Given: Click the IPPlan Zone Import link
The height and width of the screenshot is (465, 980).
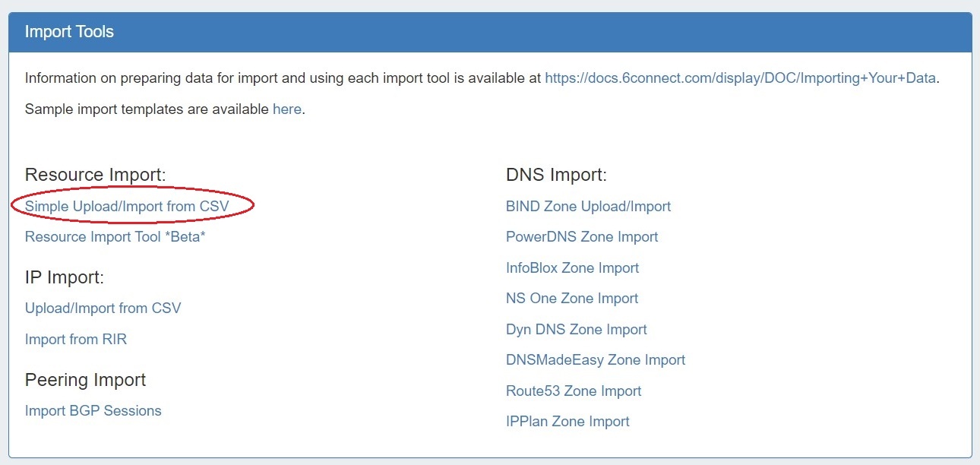Looking at the screenshot, I should click(567, 421).
